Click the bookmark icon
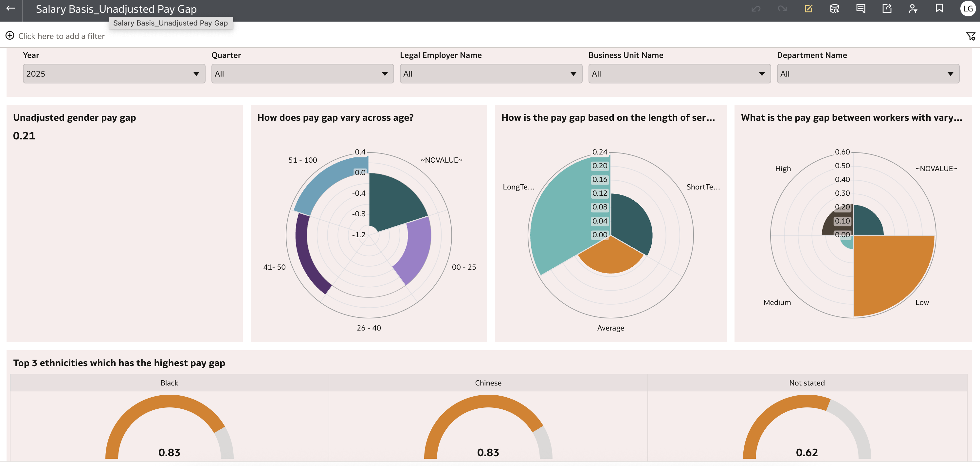Image resolution: width=980 pixels, height=466 pixels. (x=939, y=9)
